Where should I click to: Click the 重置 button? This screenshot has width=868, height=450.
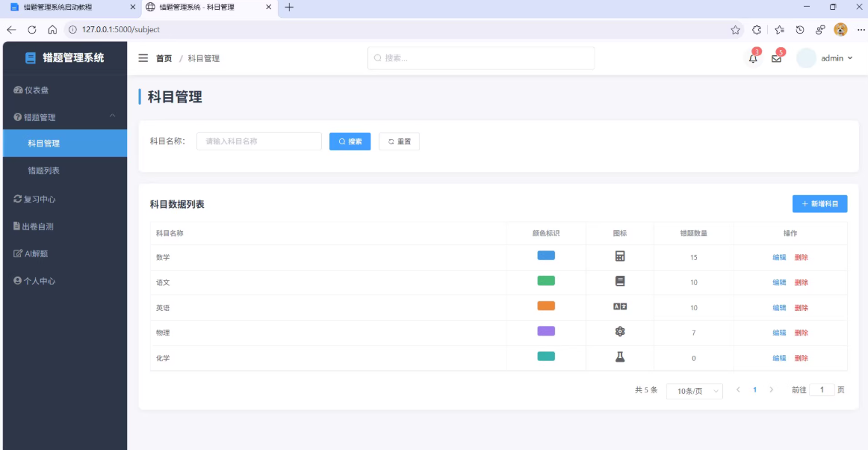399,141
